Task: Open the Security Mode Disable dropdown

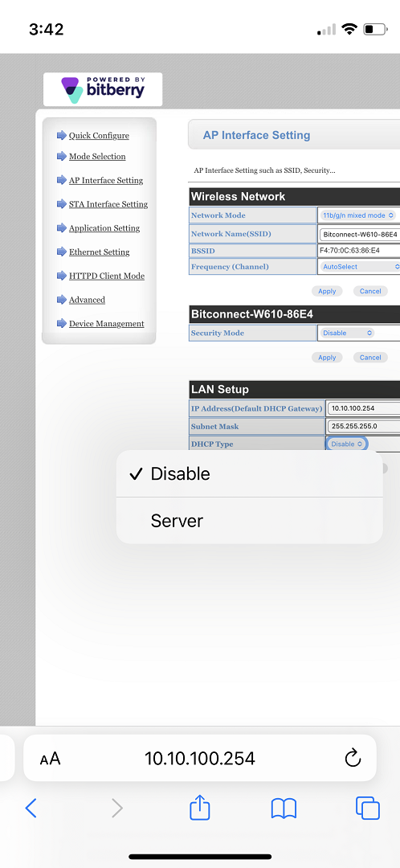Action: [x=346, y=333]
